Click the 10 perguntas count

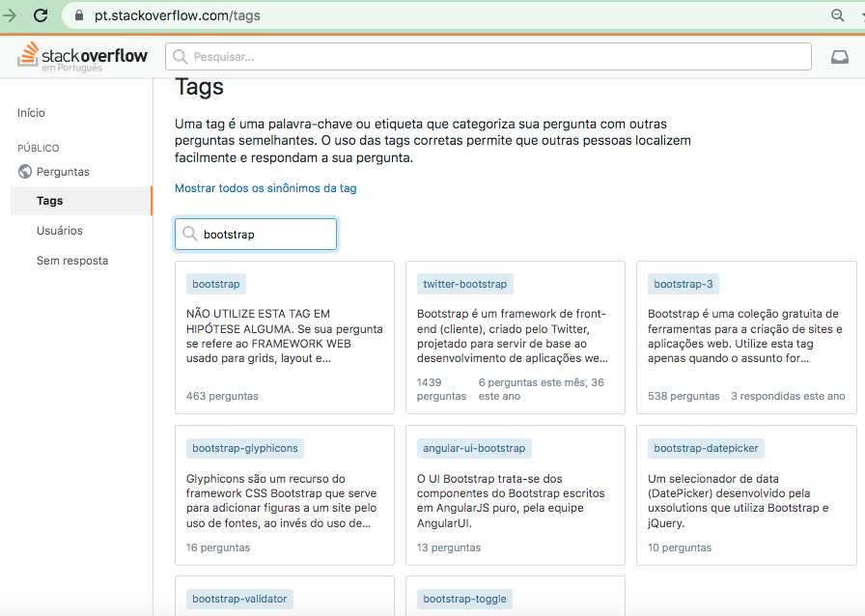[x=679, y=547]
